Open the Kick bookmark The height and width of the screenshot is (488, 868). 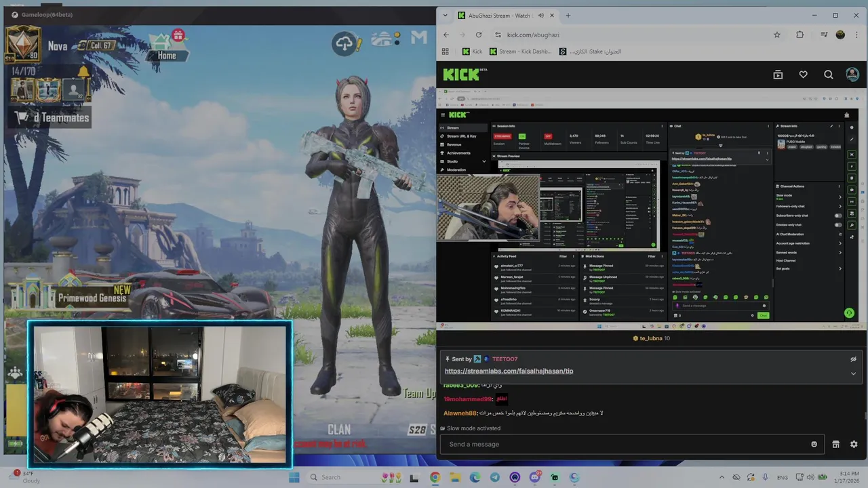[472, 51]
